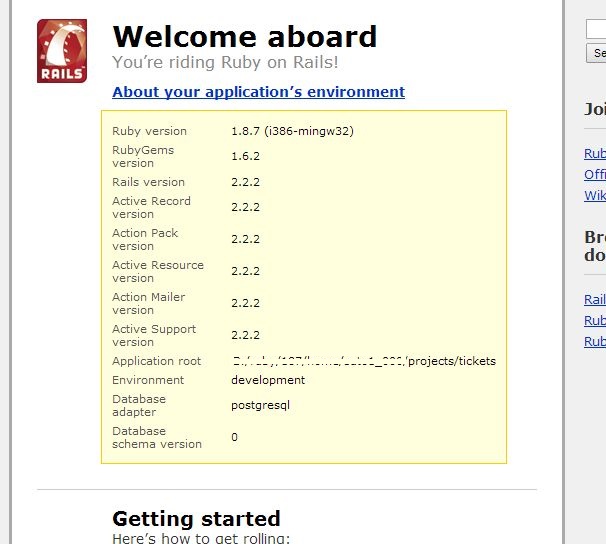Click the Environment label

tap(148, 380)
